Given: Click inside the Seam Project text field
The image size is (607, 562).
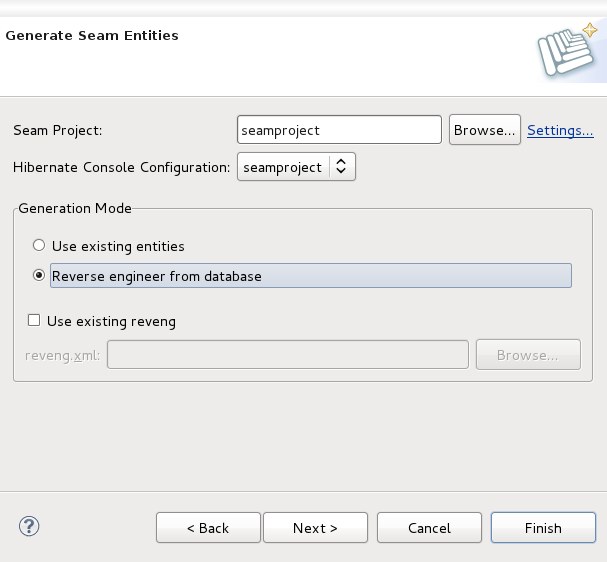Looking at the screenshot, I should point(339,130).
